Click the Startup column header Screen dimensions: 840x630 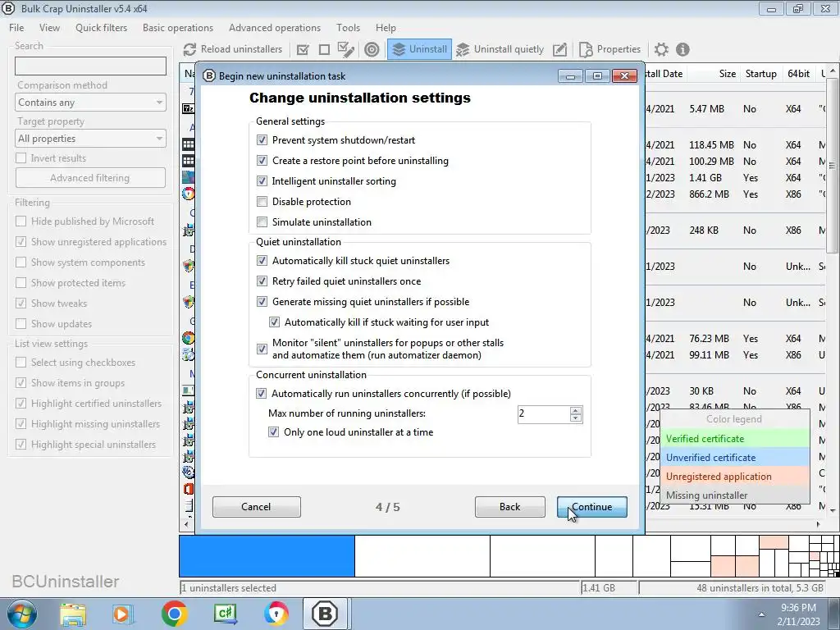pyautogui.click(x=760, y=74)
